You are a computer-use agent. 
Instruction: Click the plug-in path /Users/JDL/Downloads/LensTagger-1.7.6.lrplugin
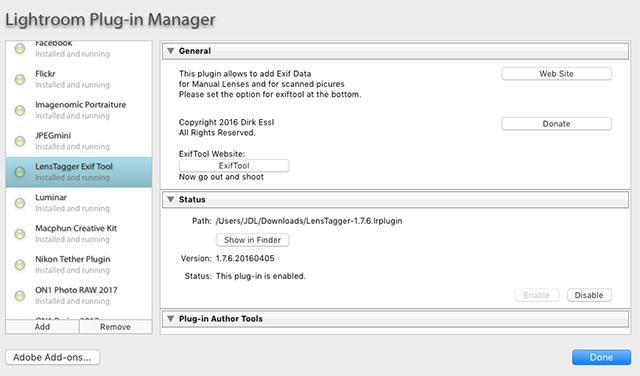(x=309, y=221)
